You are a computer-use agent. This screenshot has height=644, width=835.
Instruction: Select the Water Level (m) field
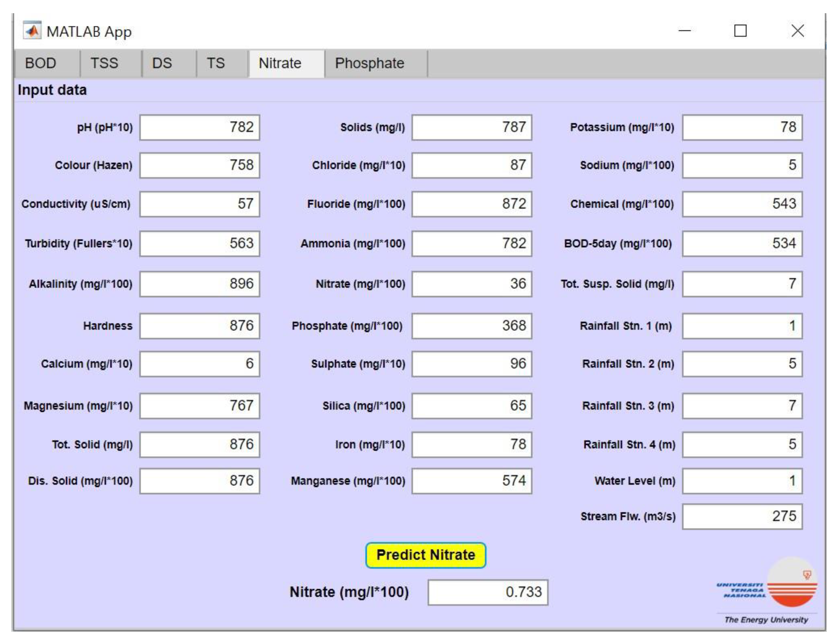pyautogui.click(x=742, y=481)
